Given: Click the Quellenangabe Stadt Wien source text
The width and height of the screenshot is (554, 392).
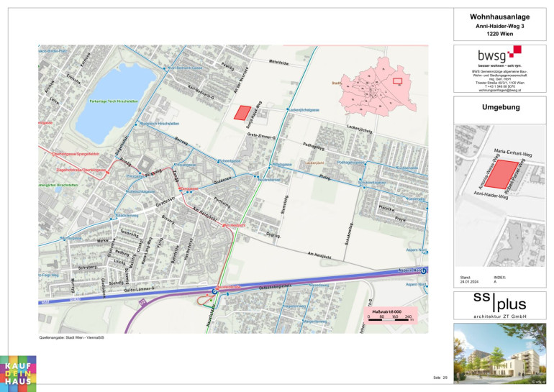Looking at the screenshot, I should [72, 337].
